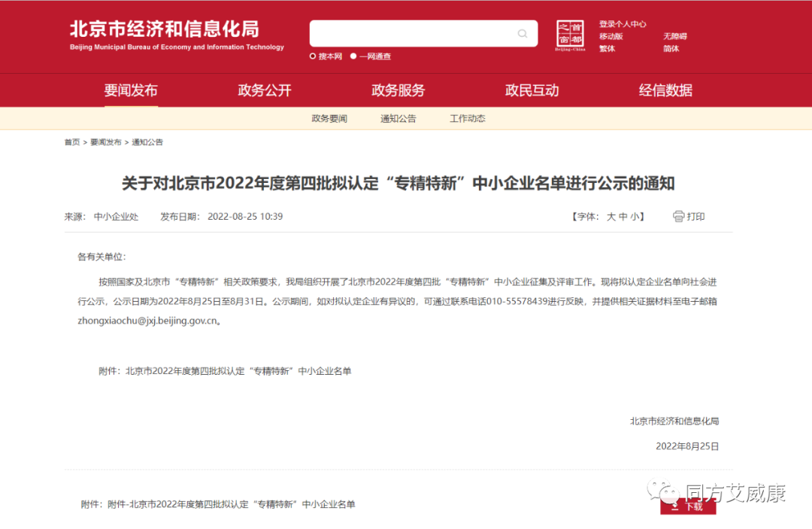Switch to 繁体 traditional Chinese
Viewport: 812px width, 529px height.
(607, 49)
